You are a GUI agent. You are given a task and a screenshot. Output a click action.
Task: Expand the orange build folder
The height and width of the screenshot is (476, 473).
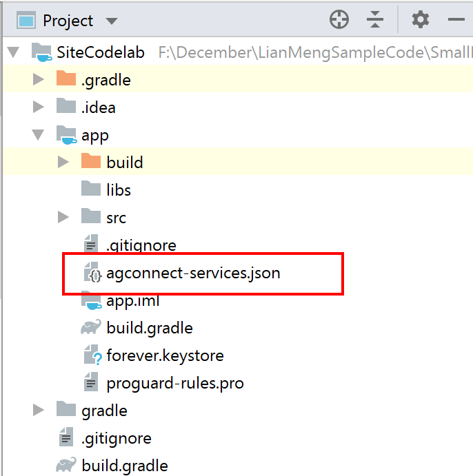[x=63, y=163]
